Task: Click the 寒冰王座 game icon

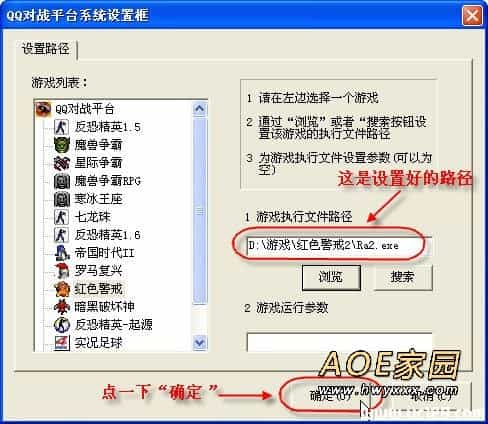Action: (x=62, y=199)
